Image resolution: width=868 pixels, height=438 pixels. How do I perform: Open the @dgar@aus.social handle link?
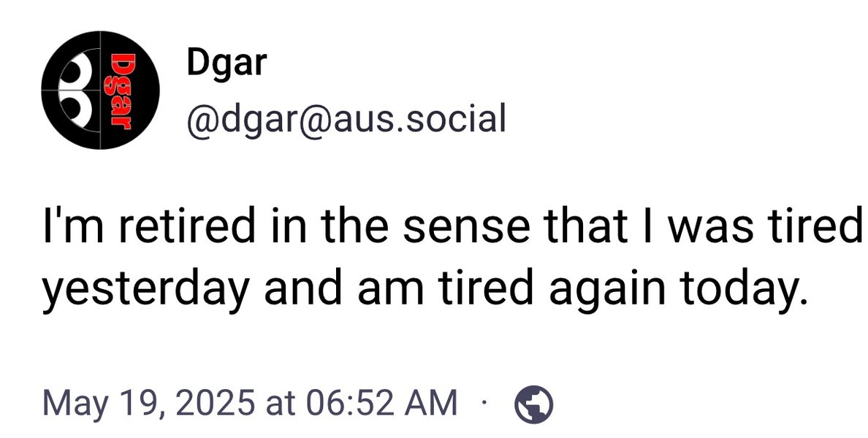coord(346,119)
